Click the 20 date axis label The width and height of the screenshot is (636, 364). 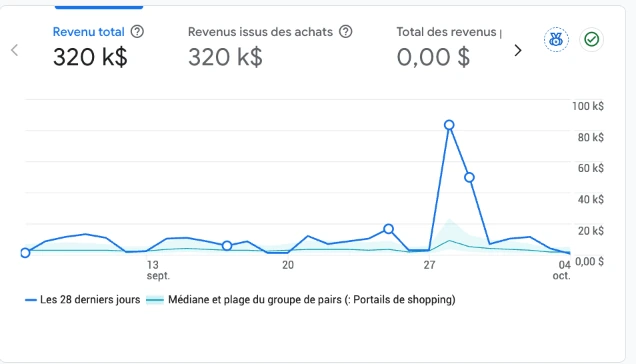(x=288, y=265)
